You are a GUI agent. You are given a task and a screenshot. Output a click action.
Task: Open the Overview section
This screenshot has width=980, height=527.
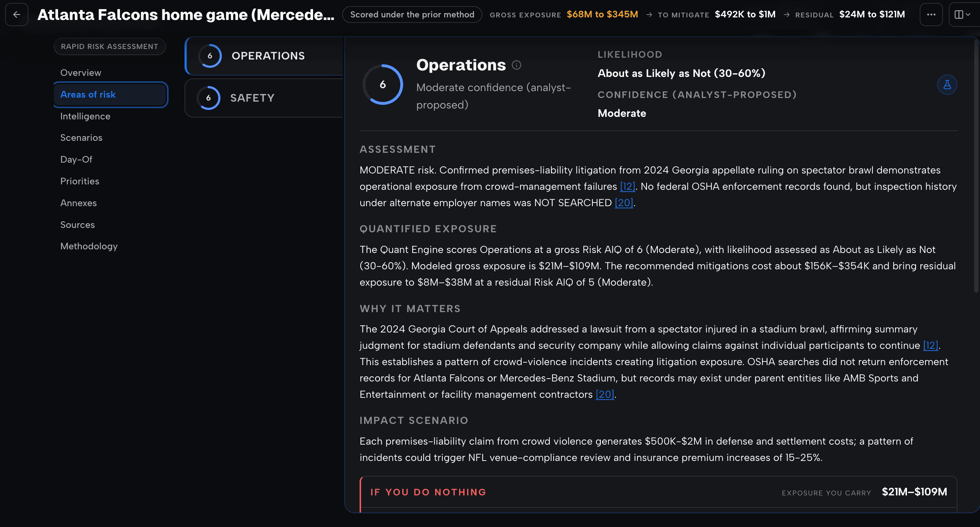pyautogui.click(x=81, y=73)
